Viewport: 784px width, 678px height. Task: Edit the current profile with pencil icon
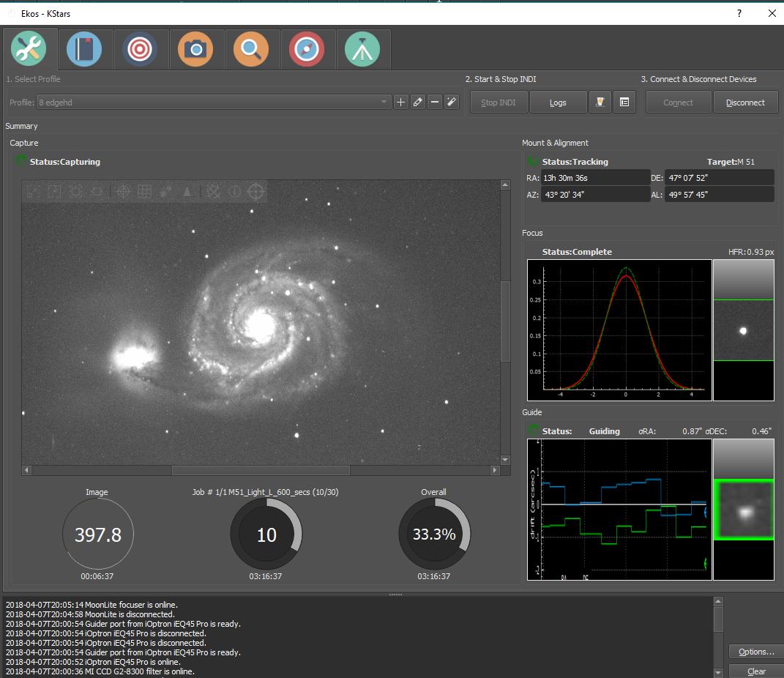(x=417, y=102)
